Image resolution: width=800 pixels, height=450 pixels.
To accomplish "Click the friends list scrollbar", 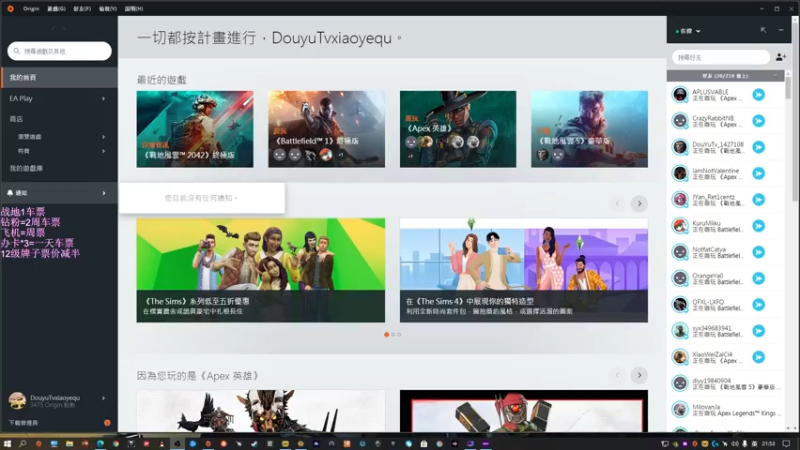I will pyautogui.click(x=788, y=87).
